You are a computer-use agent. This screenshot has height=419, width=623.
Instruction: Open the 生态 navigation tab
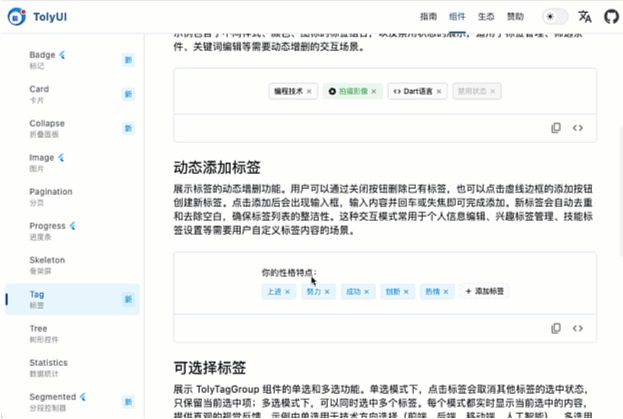click(486, 17)
